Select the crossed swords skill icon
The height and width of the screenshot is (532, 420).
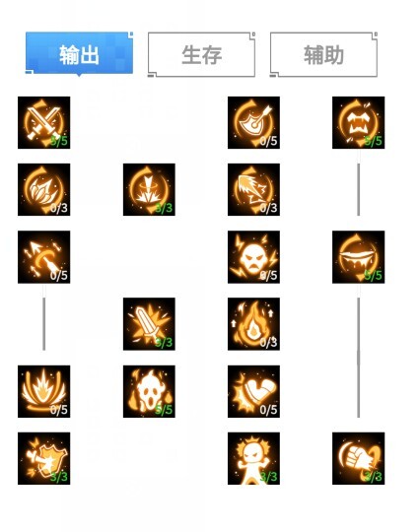click(43, 122)
